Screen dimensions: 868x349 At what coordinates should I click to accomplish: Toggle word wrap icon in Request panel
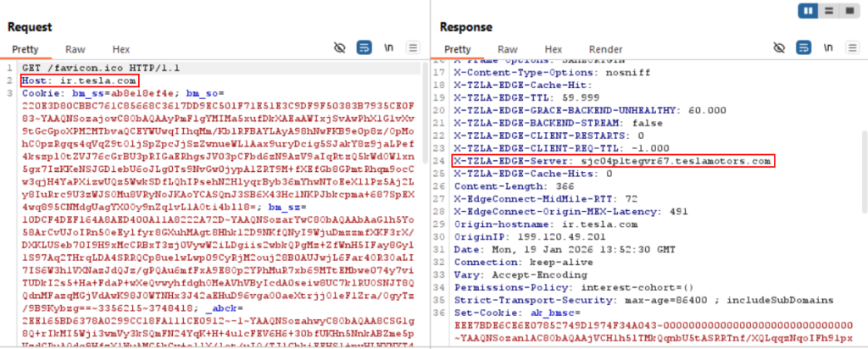364,47
